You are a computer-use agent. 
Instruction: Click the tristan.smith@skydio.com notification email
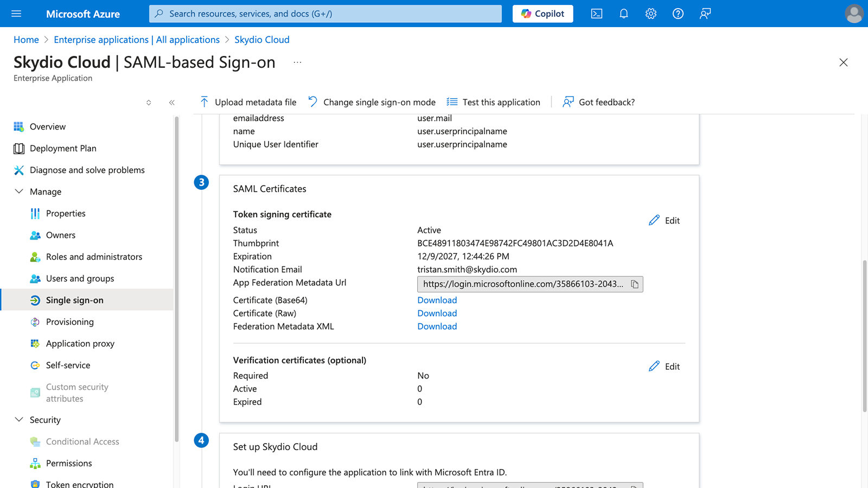click(x=467, y=269)
